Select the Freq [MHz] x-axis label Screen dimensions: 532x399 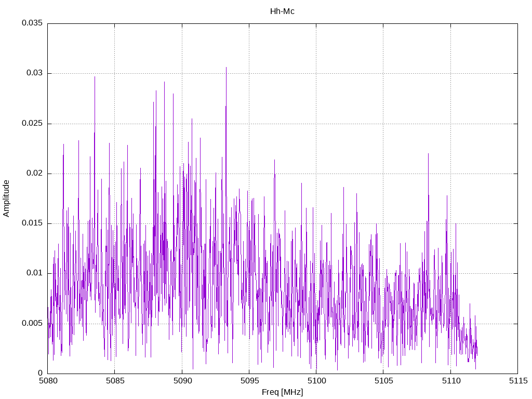point(282,392)
